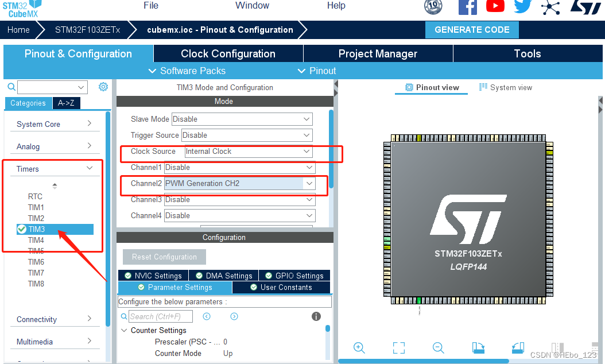This screenshot has height=364, width=605.
Task: Open the Slave Mode dropdown
Action: click(307, 119)
